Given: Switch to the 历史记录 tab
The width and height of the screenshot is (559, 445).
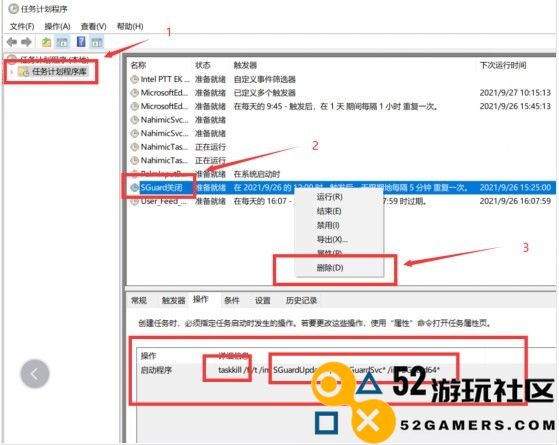Looking at the screenshot, I should click(x=302, y=301).
